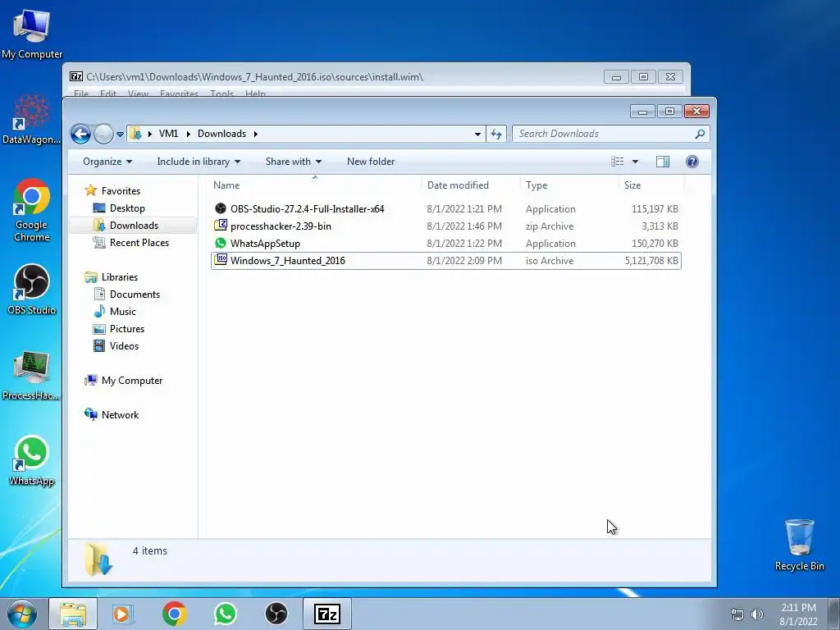Open the 7-Zip window Favorites menu

coord(179,94)
